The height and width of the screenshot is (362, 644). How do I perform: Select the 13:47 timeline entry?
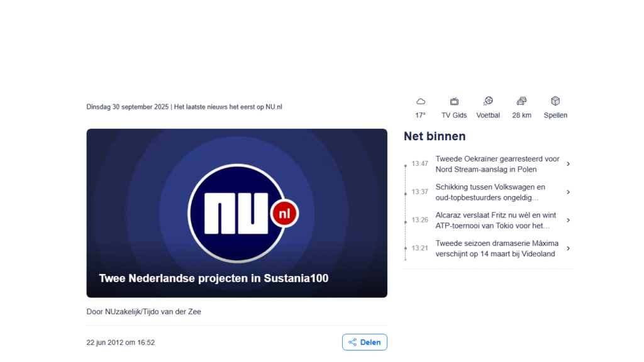[419, 164]
